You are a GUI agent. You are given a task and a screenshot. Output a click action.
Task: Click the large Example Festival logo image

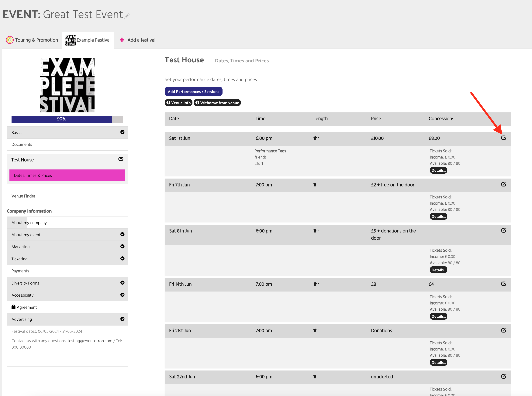coord(67,85)
